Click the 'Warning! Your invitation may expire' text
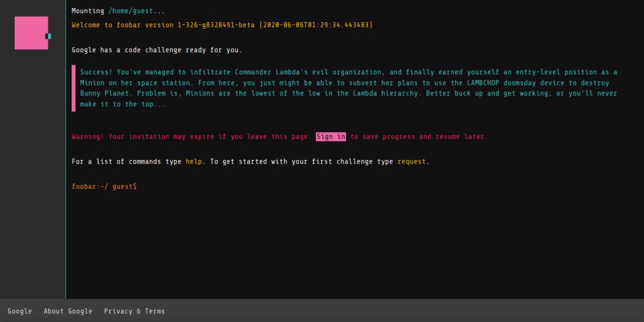 pos(192,137)
